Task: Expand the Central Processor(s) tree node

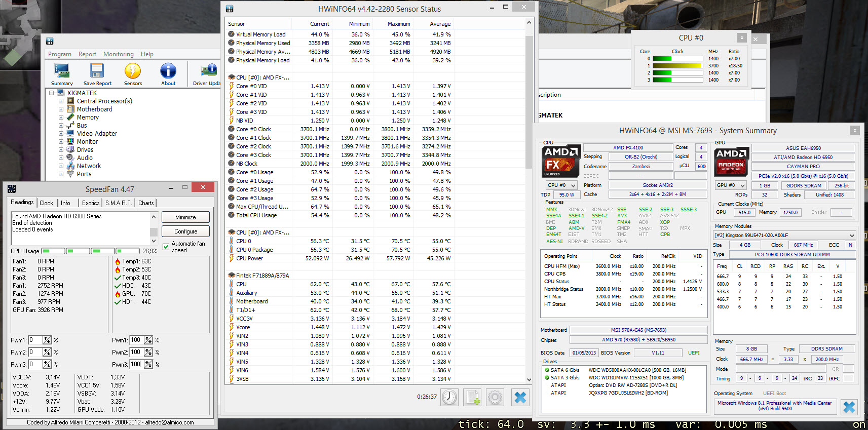Action: [x=61, y=101]
